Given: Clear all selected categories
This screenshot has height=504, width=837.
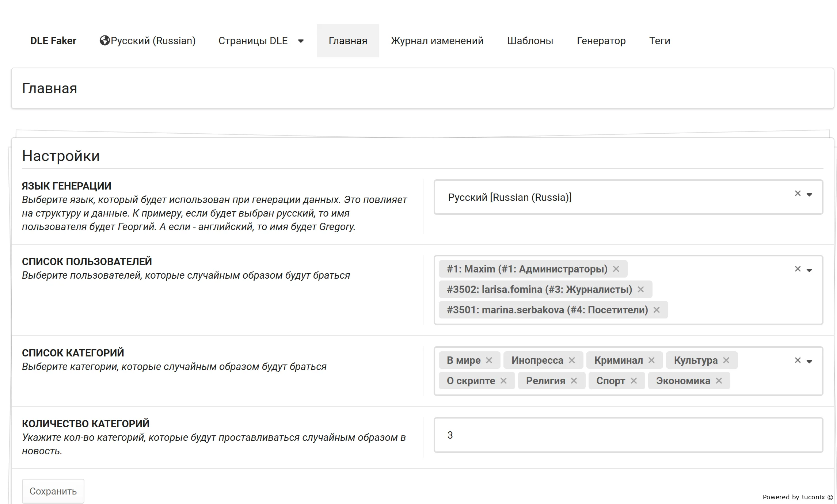Looking at the screenshot, I should [x=798, y=360].
